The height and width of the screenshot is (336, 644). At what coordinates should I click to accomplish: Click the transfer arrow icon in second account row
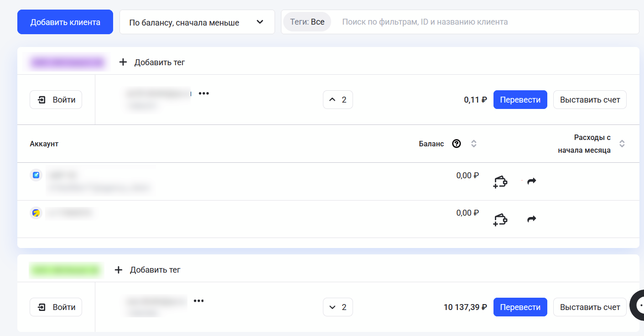tap(531, 219)
